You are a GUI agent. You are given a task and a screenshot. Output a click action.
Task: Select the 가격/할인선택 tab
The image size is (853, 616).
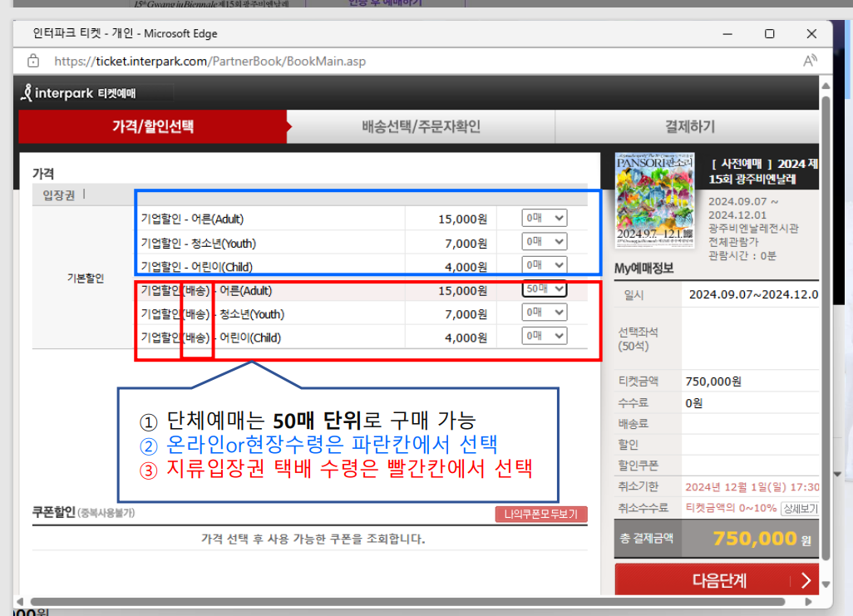pos(154,126)
